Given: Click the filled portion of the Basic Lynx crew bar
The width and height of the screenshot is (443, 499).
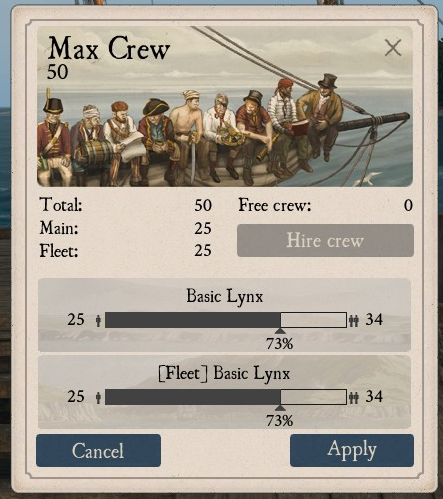Looking at the screenshot, I should 193,320.
